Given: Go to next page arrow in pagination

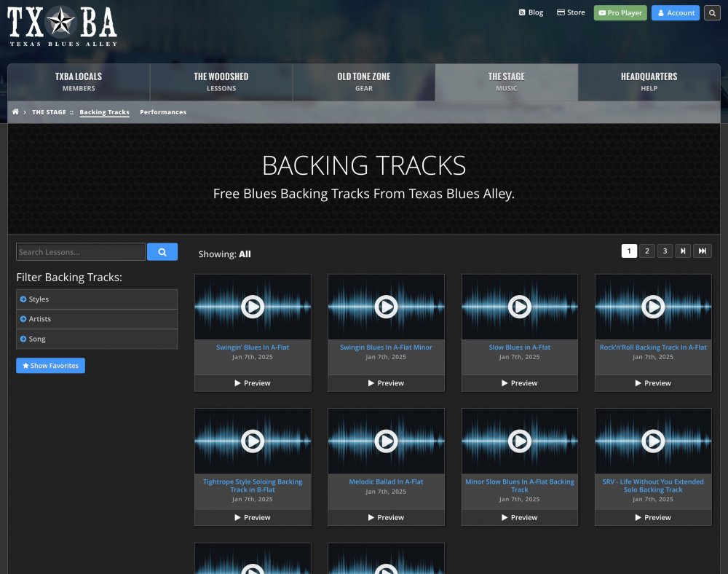Looking at the screenshot, I should click(x=683, y=251).
